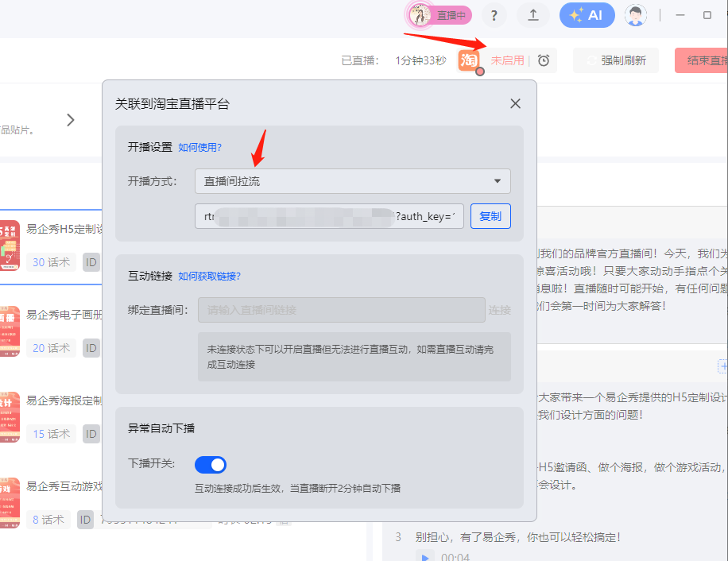Click the 1分钟33秒 broadcast duration
Screen dimensions: 728x561
[420, 60]
